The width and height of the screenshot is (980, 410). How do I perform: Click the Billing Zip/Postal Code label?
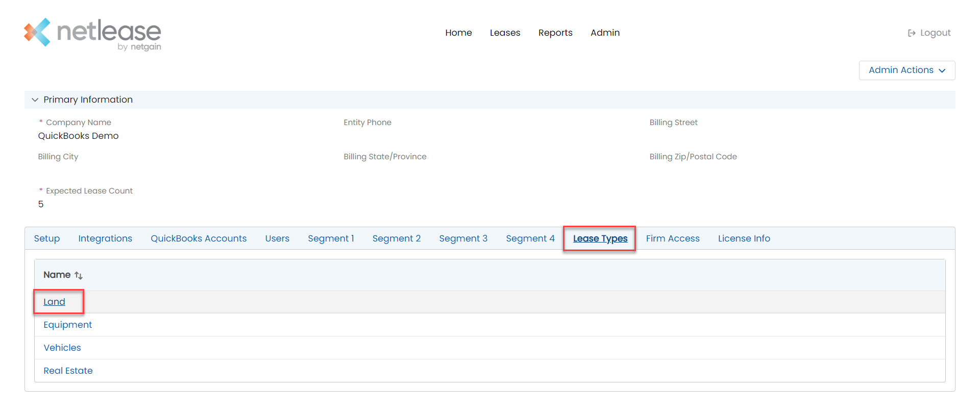pos(693,157)
